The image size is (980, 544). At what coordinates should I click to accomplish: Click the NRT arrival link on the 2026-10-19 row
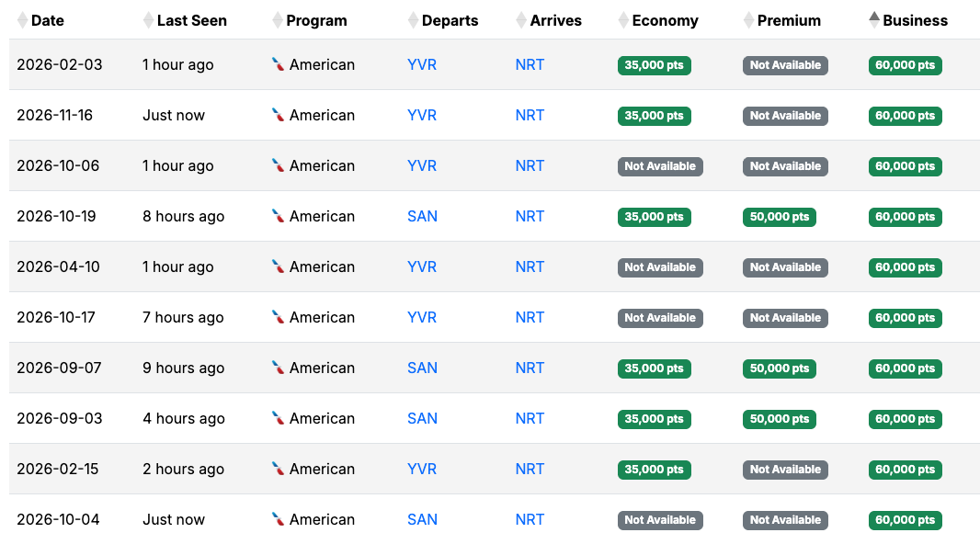tap(530, 216)
